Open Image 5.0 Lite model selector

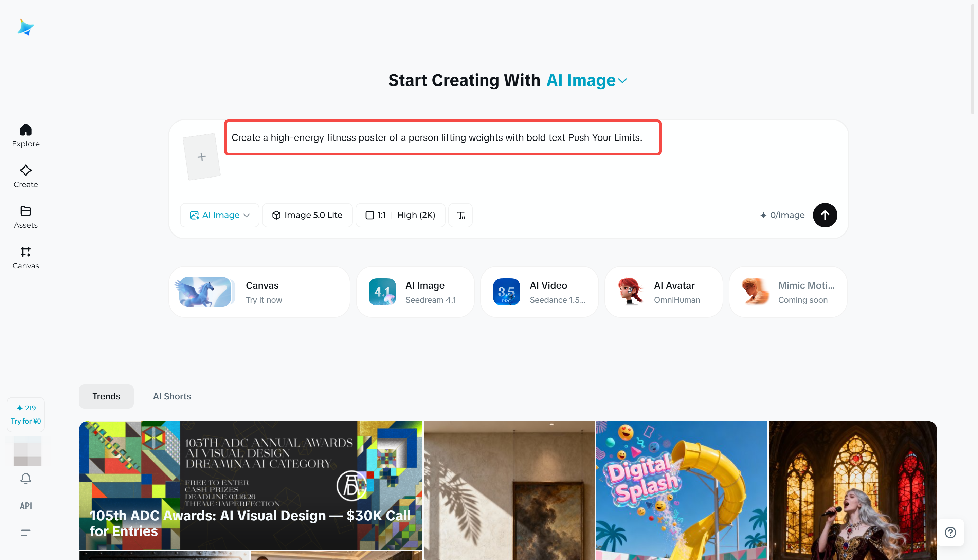point(307,215)
